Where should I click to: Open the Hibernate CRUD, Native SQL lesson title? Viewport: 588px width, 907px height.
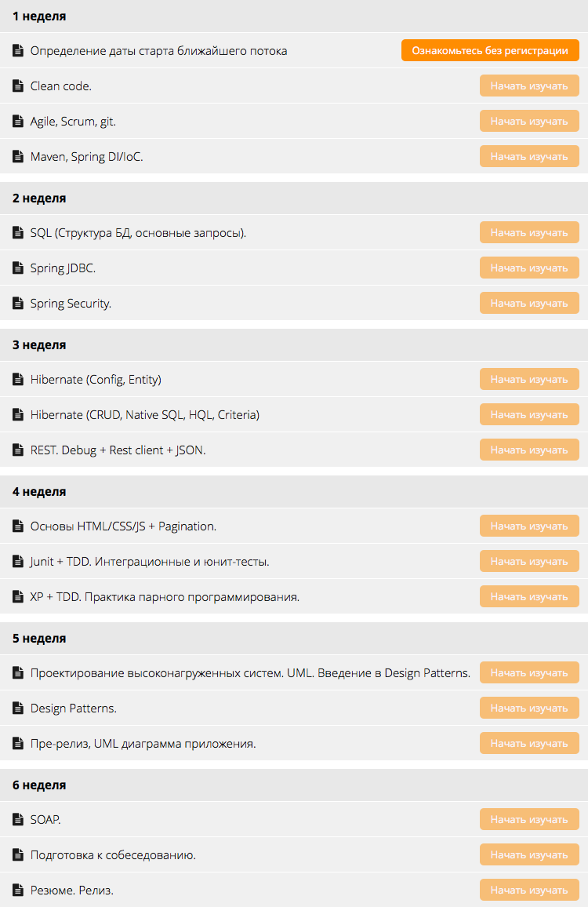[x=144, y=415]
